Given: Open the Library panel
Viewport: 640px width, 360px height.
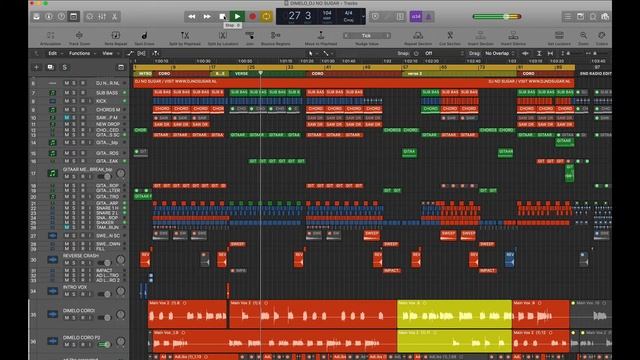Looking at the screenshot, I should 36,16.
